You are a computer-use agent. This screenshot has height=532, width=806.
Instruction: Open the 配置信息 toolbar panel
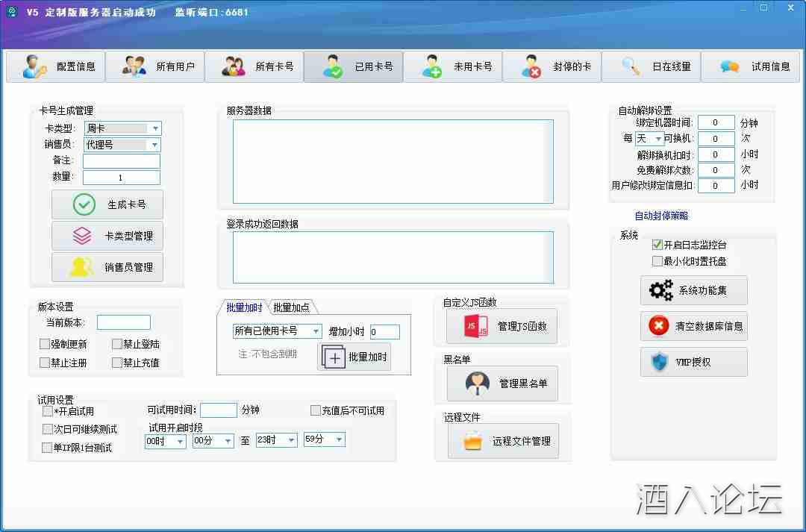(55, 66)
